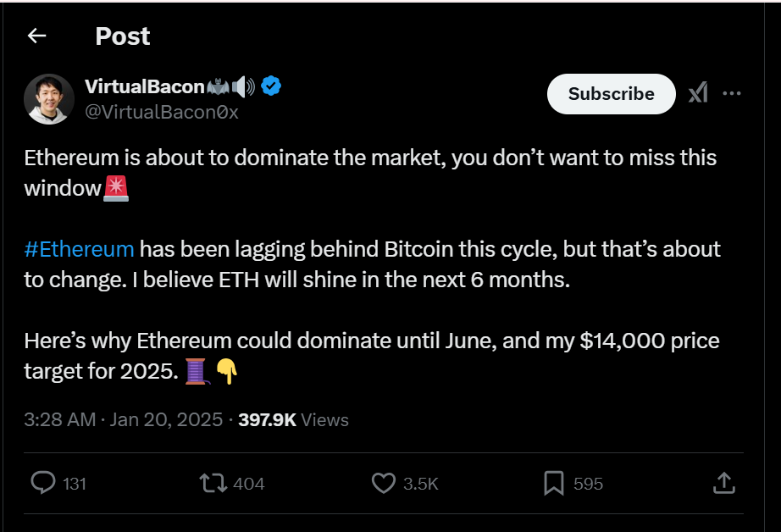Go back using the left arrow
Screen dimensions: 781x532
36,36
